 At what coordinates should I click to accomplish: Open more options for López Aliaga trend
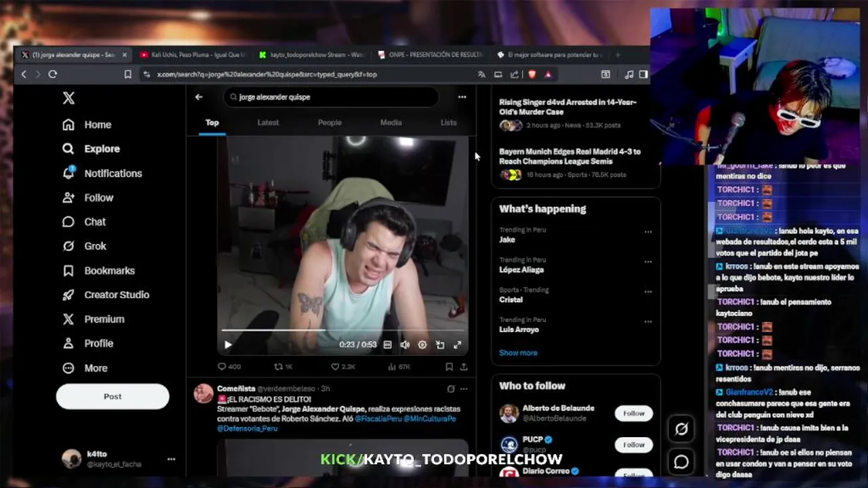(648, 262)
